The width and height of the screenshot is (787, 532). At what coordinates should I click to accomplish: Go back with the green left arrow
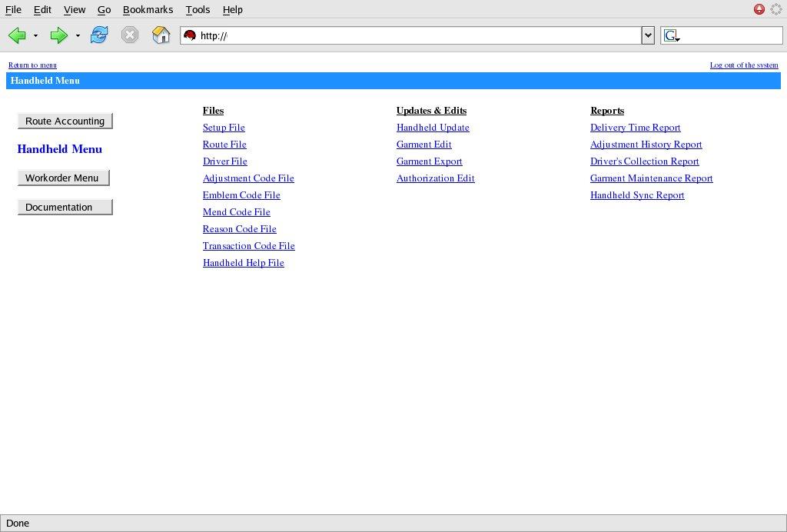click(x=17, y=35)
